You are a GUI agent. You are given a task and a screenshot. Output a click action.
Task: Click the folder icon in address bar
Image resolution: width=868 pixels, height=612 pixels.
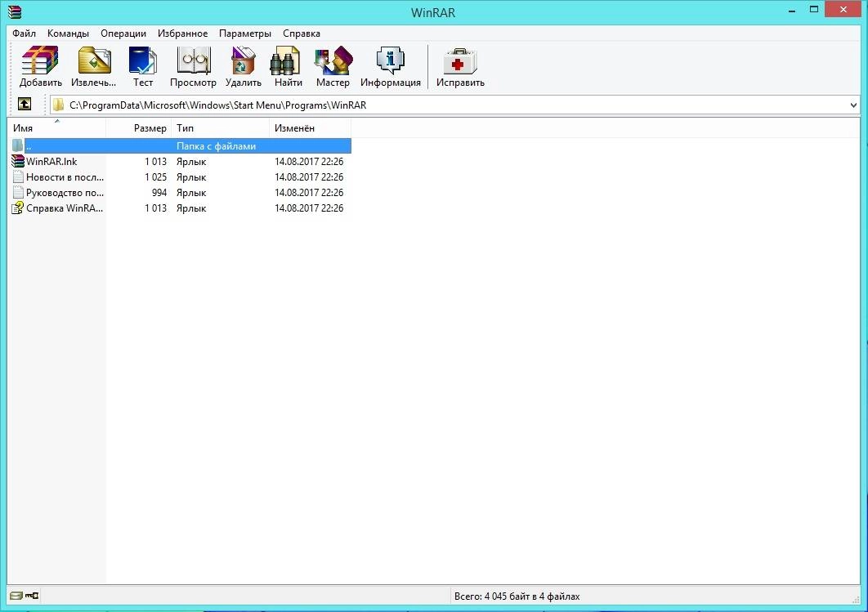point(59,105)
